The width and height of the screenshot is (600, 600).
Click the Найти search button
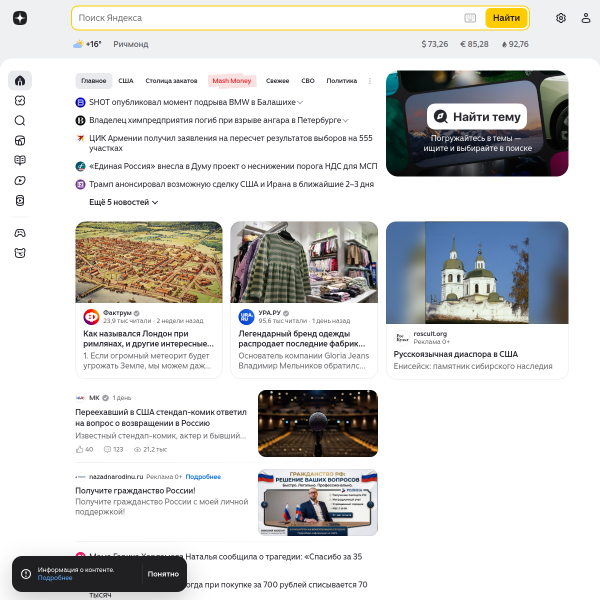506,18
